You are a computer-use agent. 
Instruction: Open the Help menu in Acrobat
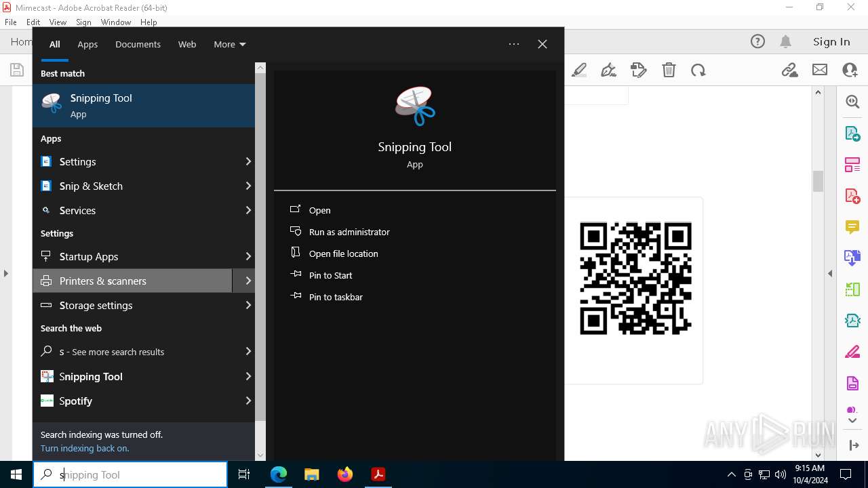(x=149, y=22)
